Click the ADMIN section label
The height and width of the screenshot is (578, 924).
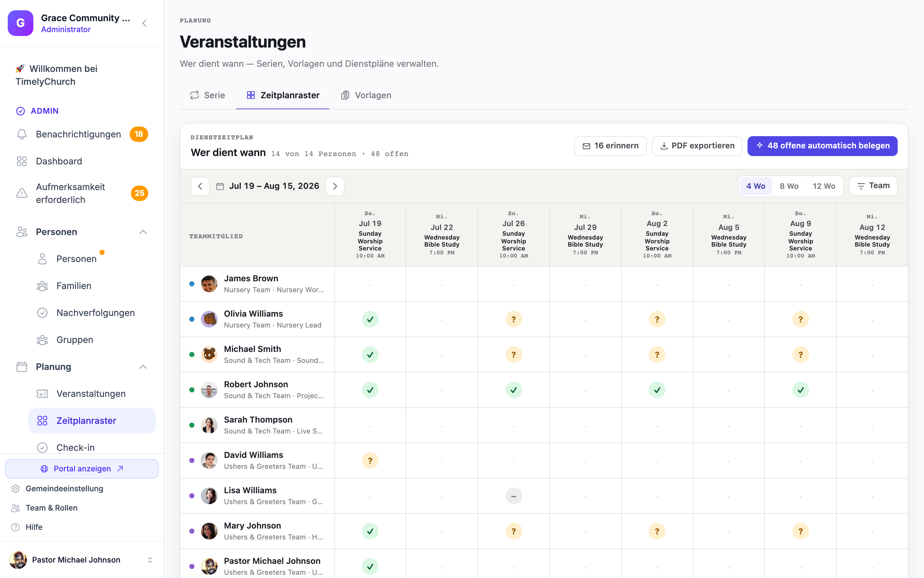[45, 111]
